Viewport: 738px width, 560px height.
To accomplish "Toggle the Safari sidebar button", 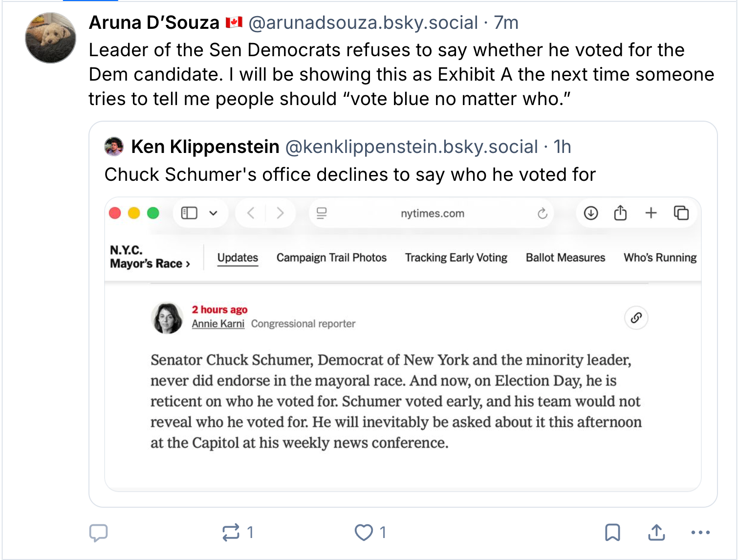I will click(189, 213).
